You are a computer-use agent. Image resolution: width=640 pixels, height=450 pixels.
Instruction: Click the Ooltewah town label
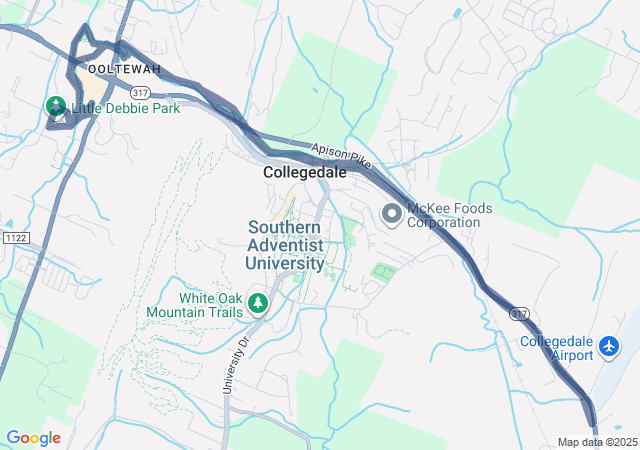(124, 69)
